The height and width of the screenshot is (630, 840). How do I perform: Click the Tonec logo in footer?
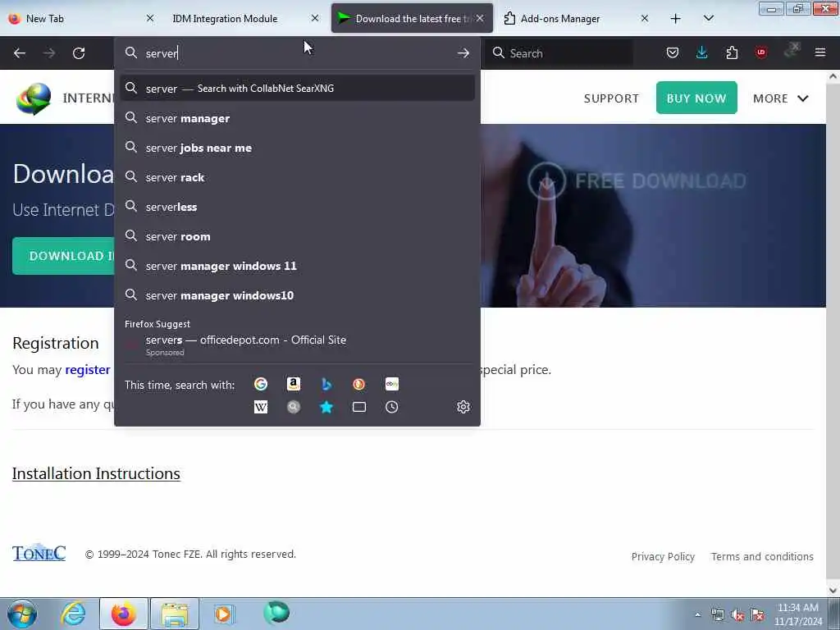tap(39, 552)
